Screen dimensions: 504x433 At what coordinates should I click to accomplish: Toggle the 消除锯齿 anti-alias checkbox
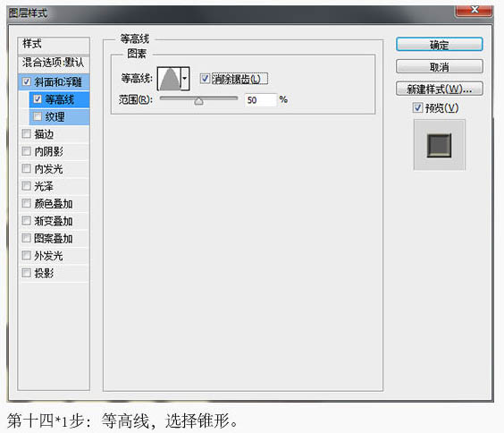205,79
